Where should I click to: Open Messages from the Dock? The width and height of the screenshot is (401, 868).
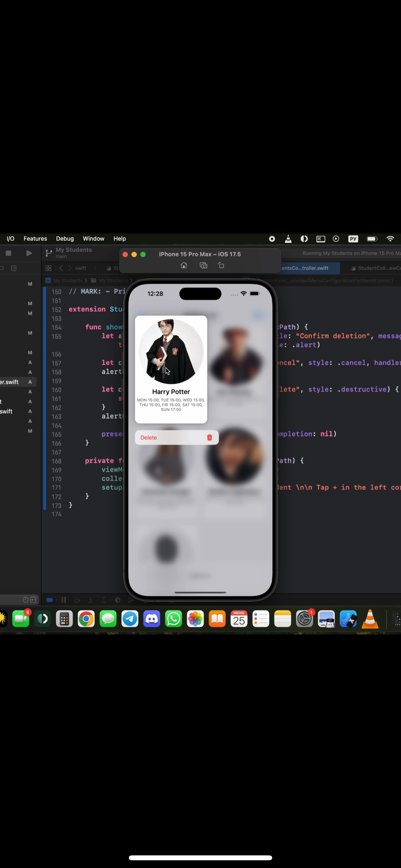[108, 619]
